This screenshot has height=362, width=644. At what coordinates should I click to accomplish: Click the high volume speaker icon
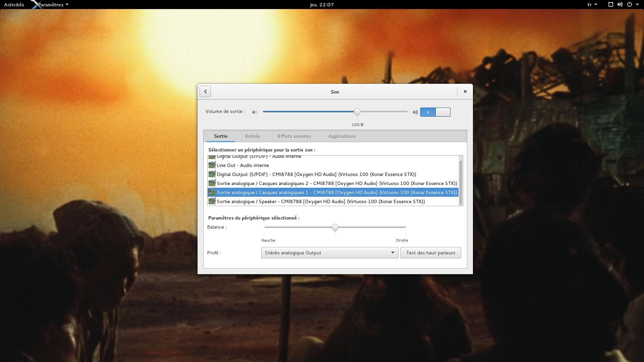point(415,112)
